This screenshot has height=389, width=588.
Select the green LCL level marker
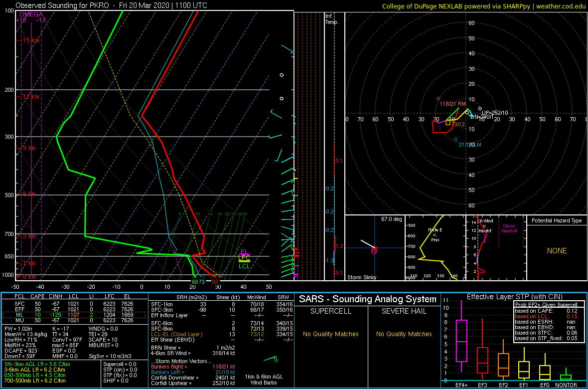point(244,266)
